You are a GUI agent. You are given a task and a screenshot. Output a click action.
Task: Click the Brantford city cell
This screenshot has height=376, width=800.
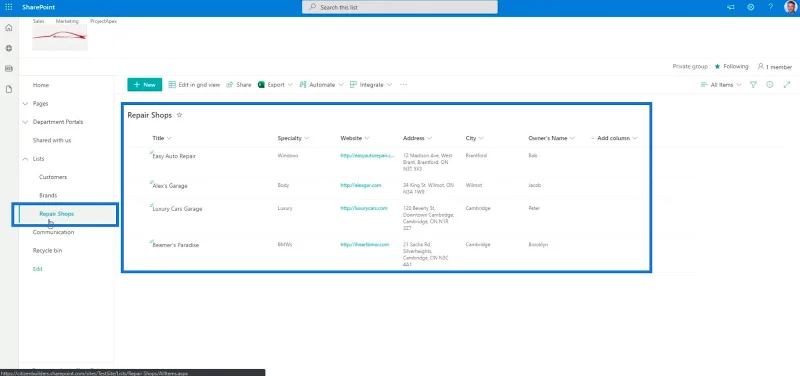click(x=476, y=156)
